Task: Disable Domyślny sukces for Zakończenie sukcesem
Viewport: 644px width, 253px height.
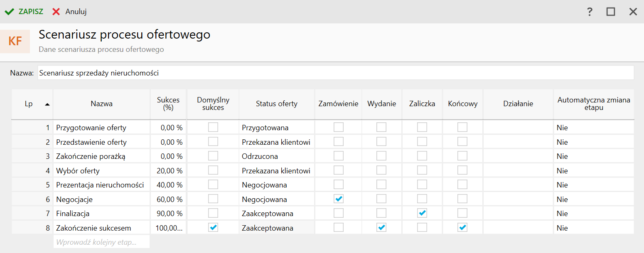Action: (x=213, y=228)
